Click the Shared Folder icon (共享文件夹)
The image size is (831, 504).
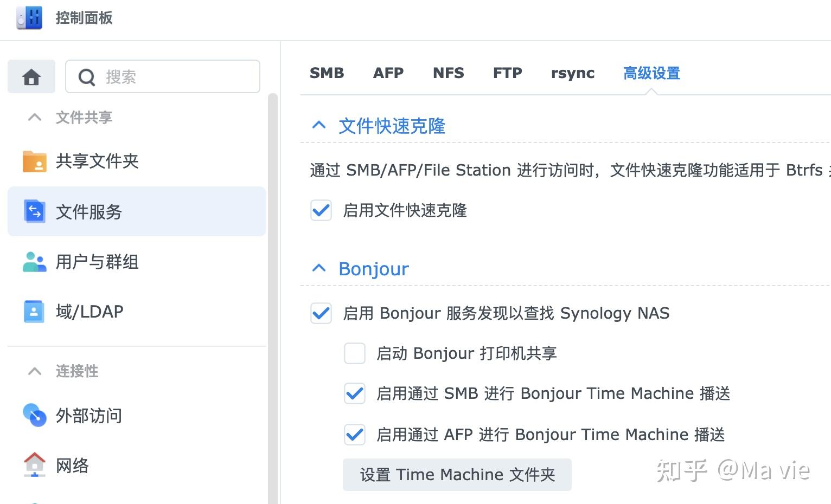[x=35, y=161]
